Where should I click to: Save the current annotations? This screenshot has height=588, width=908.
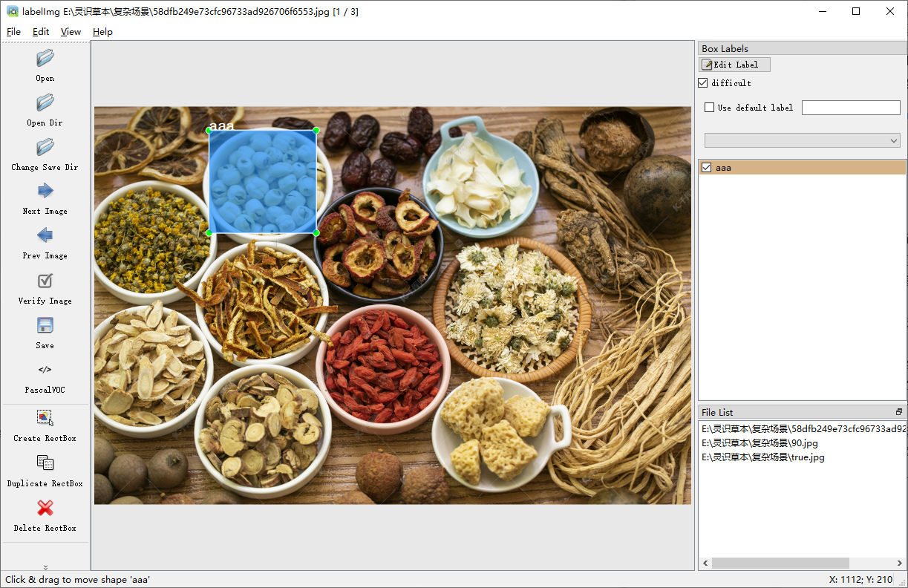[x=44, y=325]
